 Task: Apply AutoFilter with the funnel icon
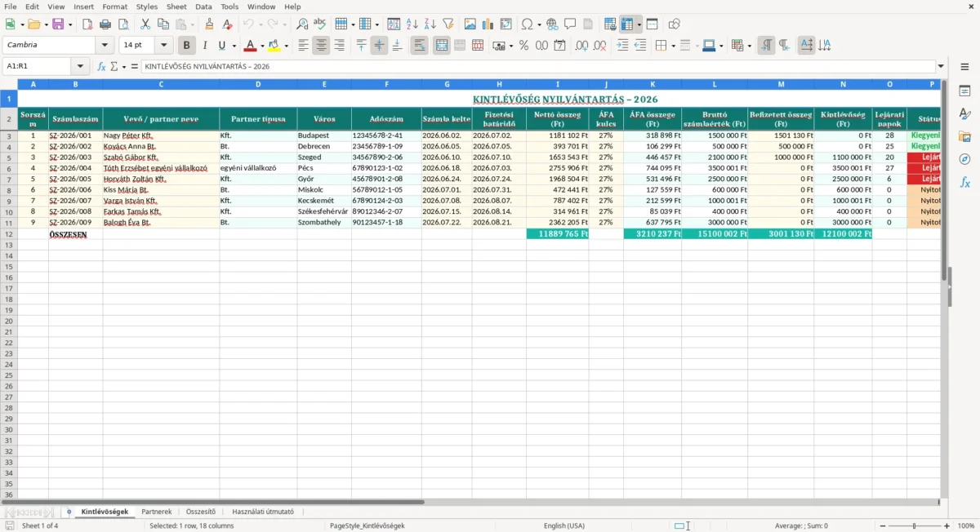click(448, 24)
